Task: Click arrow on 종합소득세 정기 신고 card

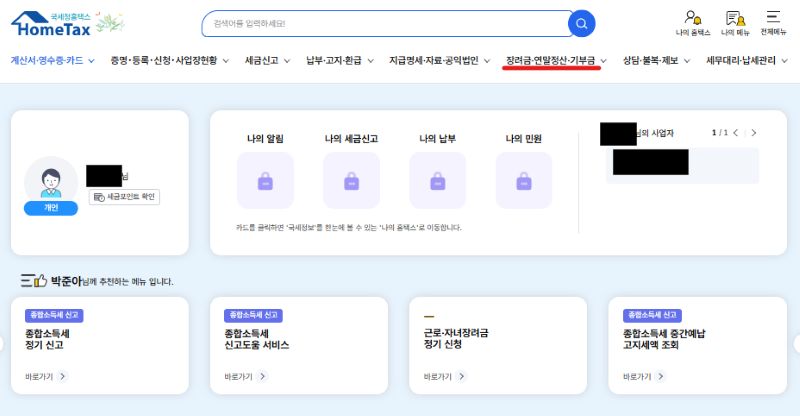Action: (x=63, y=376)
